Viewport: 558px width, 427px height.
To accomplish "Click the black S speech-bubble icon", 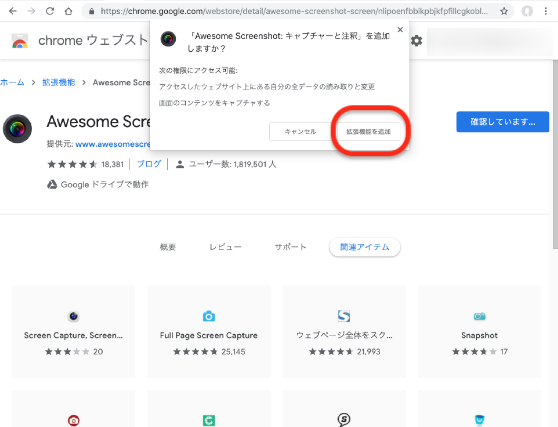I will 344,420.
